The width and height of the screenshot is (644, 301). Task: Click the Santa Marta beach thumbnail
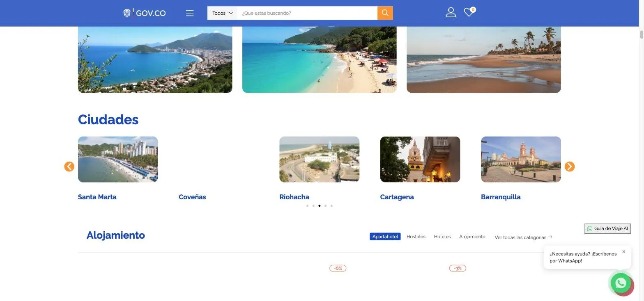(x=118, y=159)
